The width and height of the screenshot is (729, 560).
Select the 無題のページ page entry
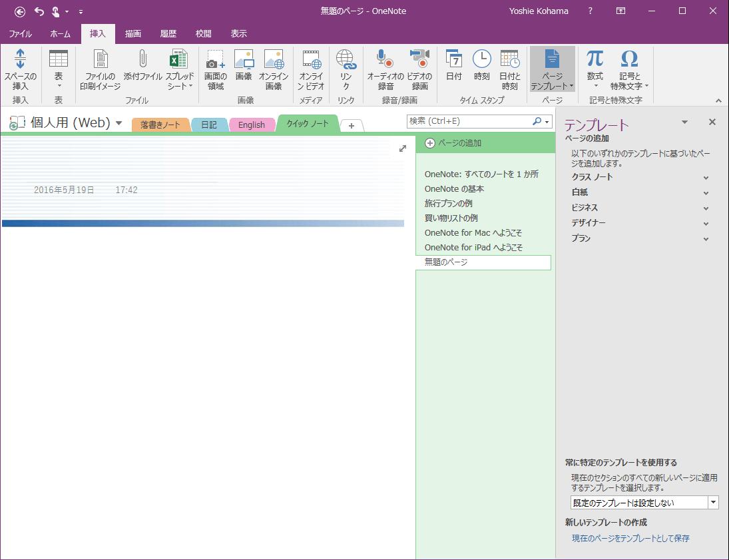(x=483, y=262)
